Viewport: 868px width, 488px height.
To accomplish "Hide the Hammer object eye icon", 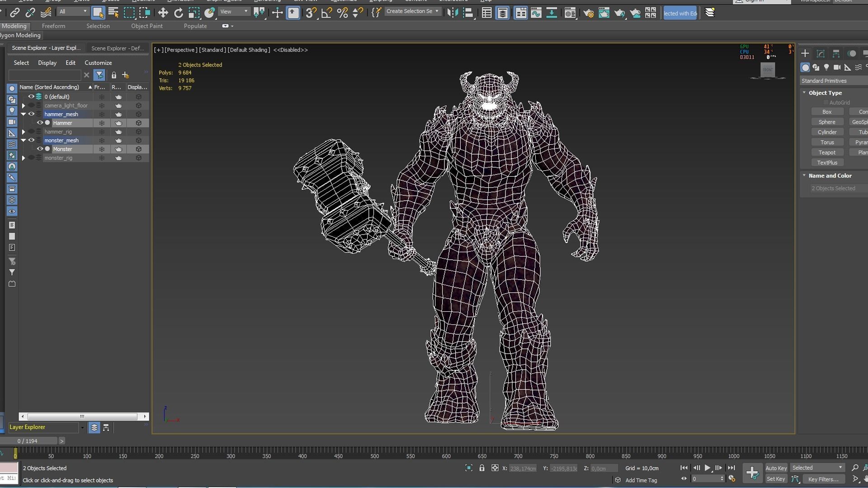I will 40,123.
